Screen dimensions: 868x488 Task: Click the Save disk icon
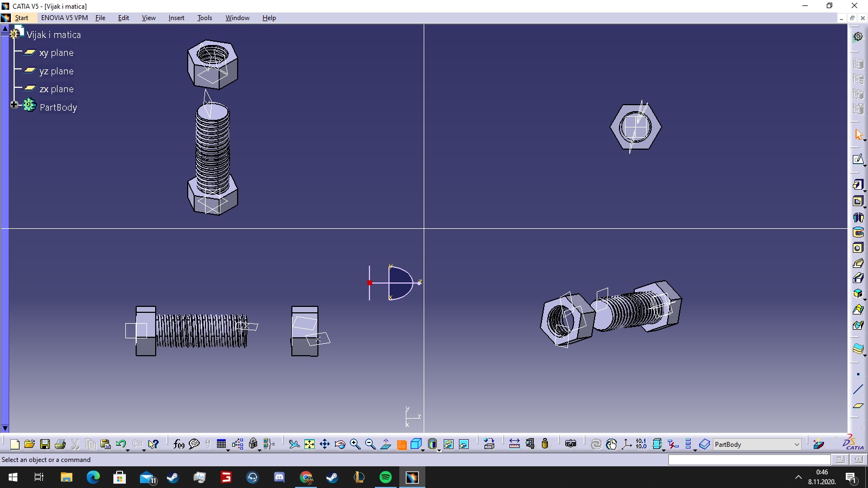pyautogui.click(x=45, y=445)
